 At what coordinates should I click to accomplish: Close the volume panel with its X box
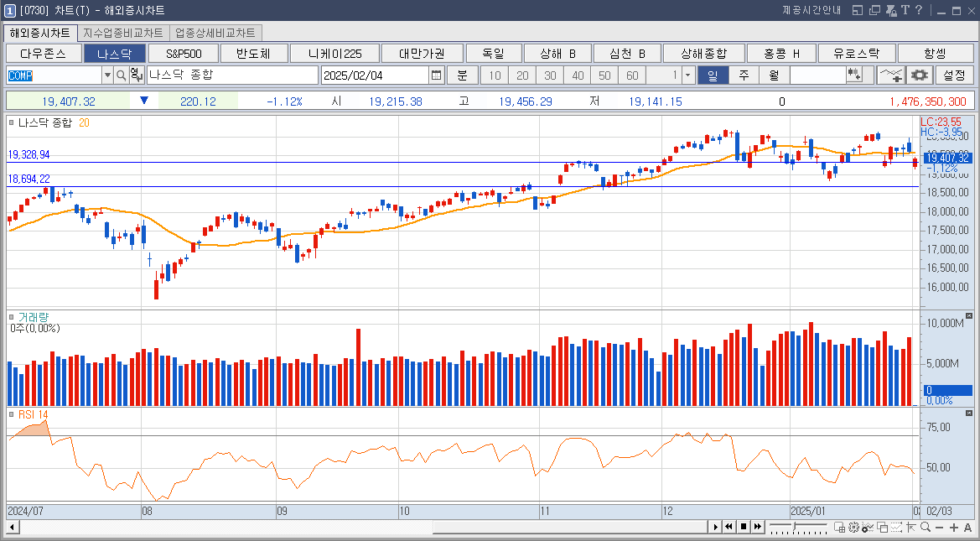[x=969, y=316]
